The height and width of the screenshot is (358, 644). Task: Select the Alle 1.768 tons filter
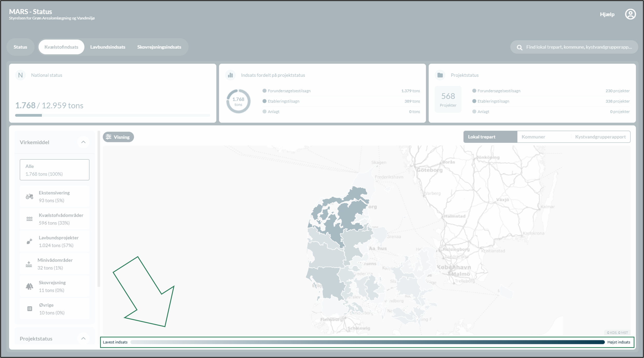(54, 170)
